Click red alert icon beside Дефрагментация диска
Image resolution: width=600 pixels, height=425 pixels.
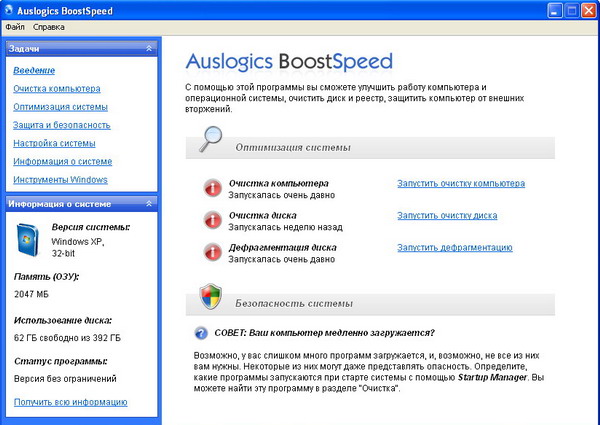coord(212,252)
